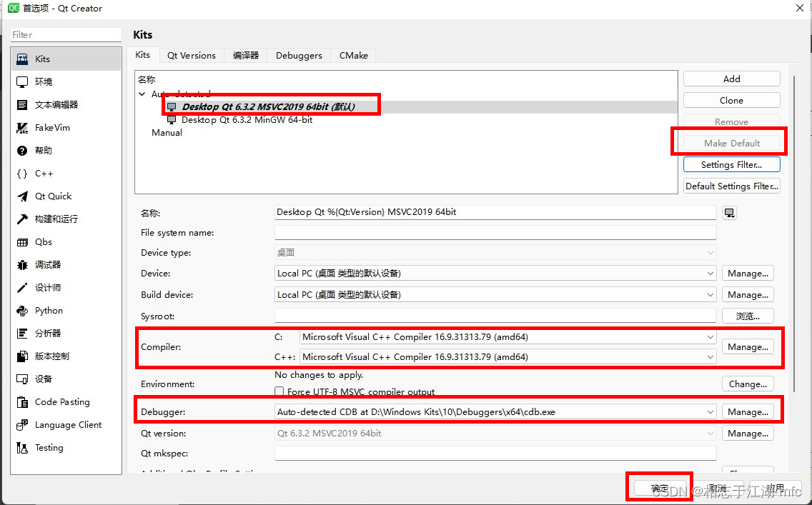This screenshot has height=505, width=812.
Task: Click the 确定 button
Action: 660,488
